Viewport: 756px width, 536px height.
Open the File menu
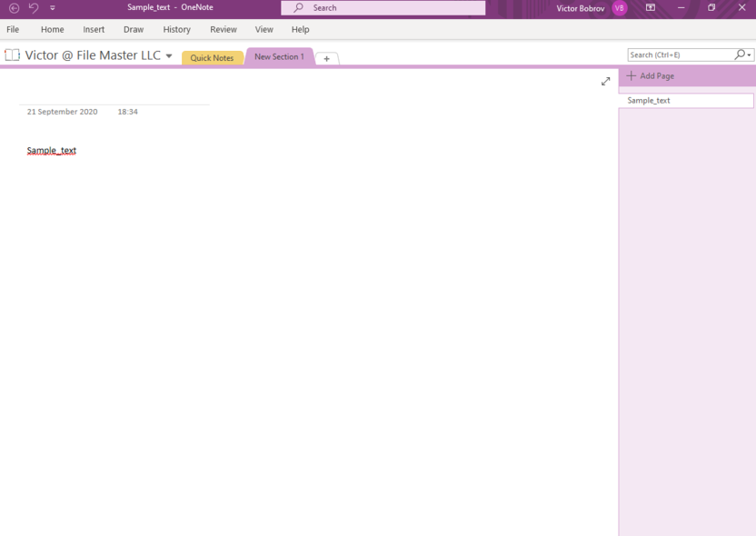pyautogui.click(x=13, y=30)
